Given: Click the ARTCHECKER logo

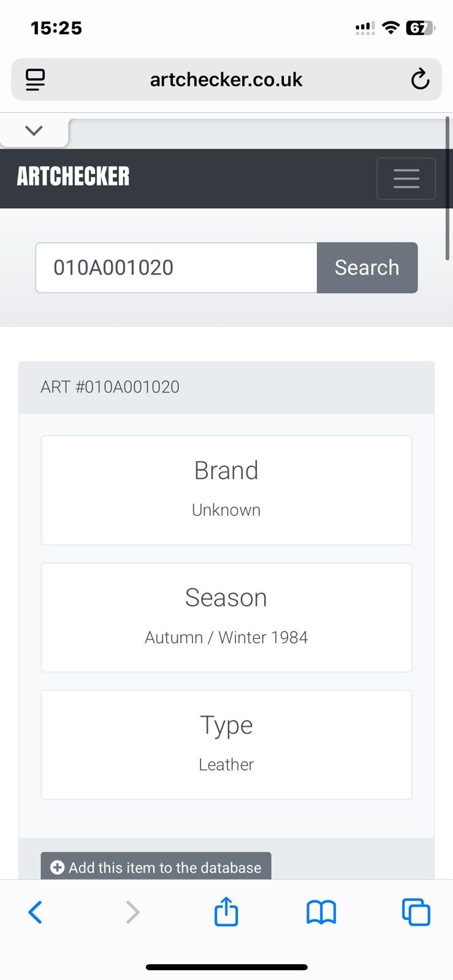Looking at the screenshot, I should pos(73,176).
